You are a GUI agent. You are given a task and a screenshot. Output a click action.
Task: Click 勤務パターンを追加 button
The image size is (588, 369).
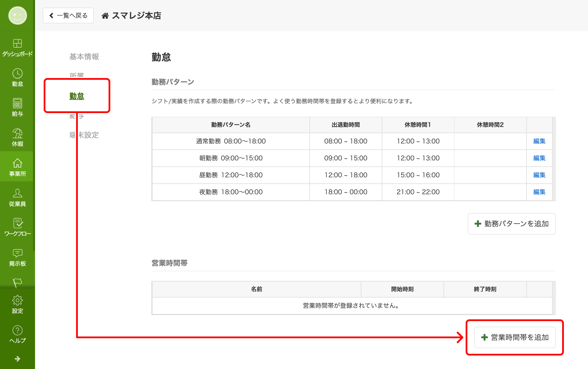pos(512,224)
